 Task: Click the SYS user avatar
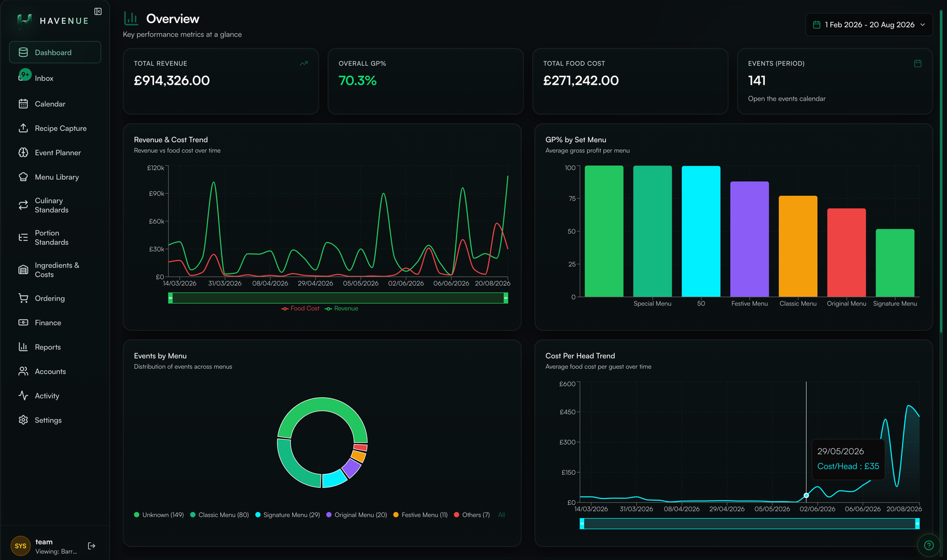coord(21,546)
